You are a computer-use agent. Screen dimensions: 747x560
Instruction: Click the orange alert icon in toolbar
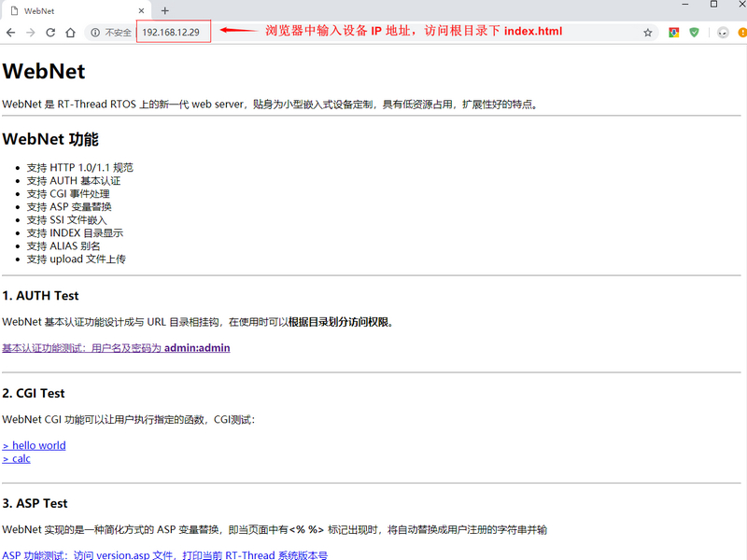click(x=742, y=33)
